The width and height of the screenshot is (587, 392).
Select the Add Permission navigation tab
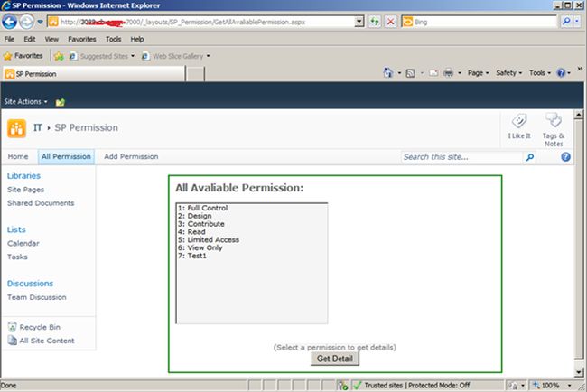[131, 156]
